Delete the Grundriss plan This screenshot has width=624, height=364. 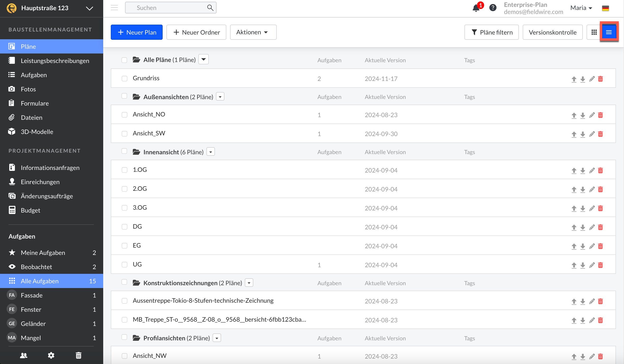pos(600,79)
